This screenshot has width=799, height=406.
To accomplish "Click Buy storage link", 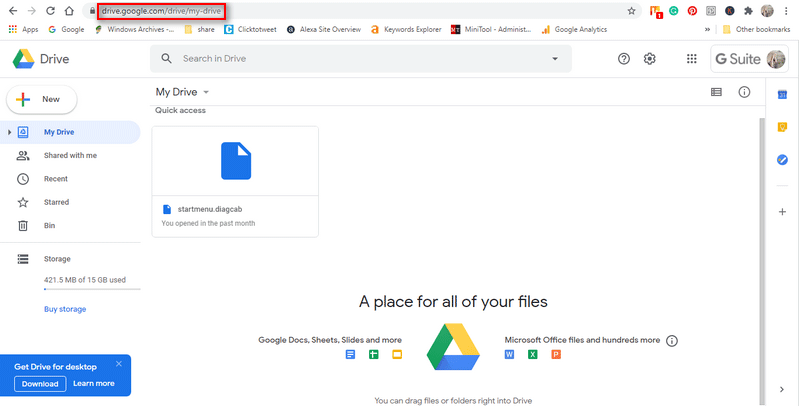I will tap(65, 309).
